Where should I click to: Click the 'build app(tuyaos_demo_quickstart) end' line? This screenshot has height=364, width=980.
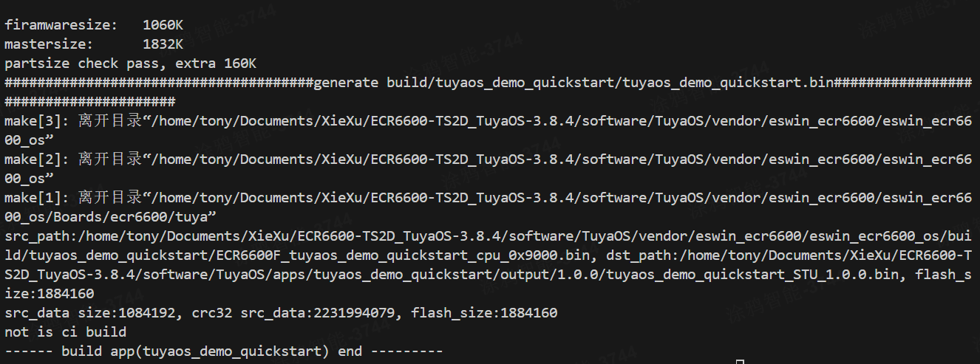pyautogui.click(x=223, y=351)
